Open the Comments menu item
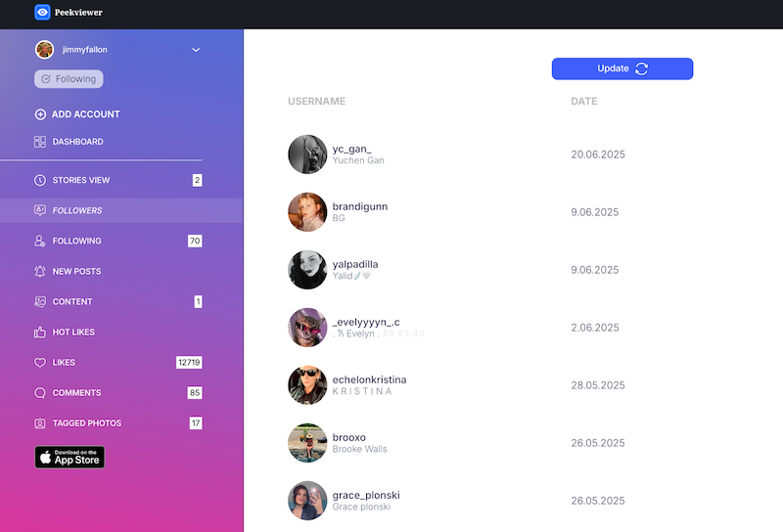 coord(121,393)
